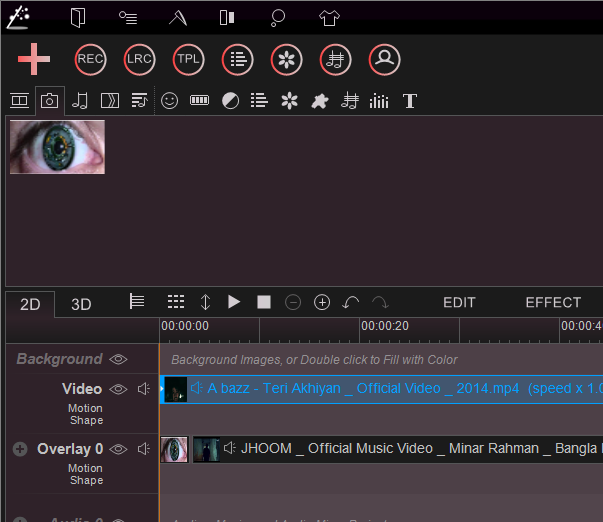Viewport: 603px width, 522px height.
Task: Click the red circular user profile button
Action: pyautogui.click(x=385, y=60)
